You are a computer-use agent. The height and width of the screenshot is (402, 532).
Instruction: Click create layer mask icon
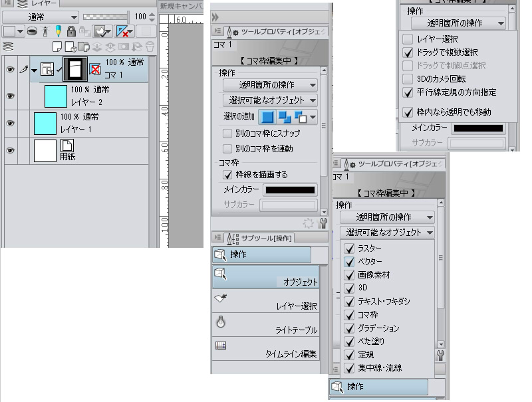pyautogui.click(x=123, y=47)
